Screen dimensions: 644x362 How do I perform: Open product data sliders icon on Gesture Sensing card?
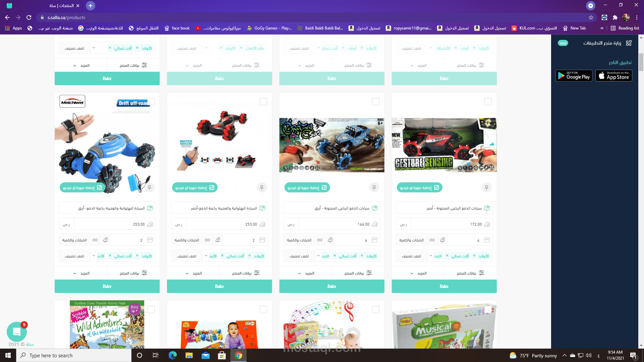click(x=482, y=273)
